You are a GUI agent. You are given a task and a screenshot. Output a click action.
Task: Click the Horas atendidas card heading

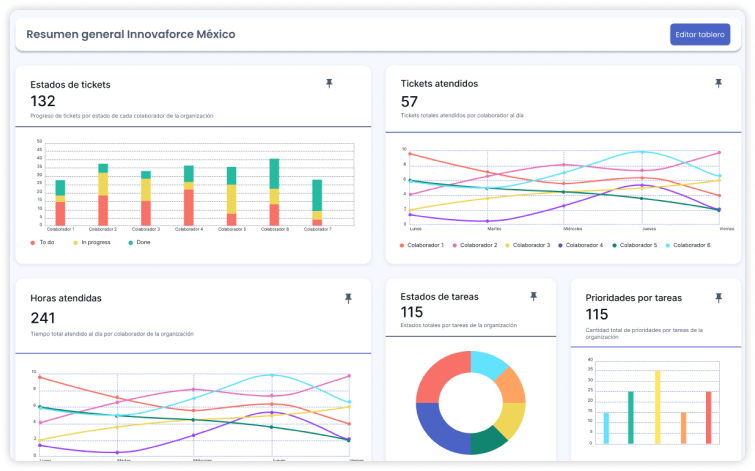(x=66, y=298)
